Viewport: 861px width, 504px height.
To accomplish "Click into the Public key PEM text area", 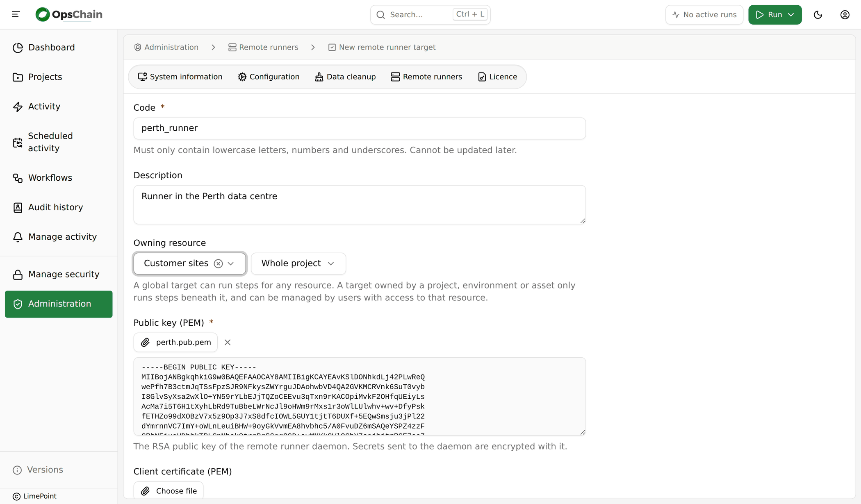I will point(360,396).
